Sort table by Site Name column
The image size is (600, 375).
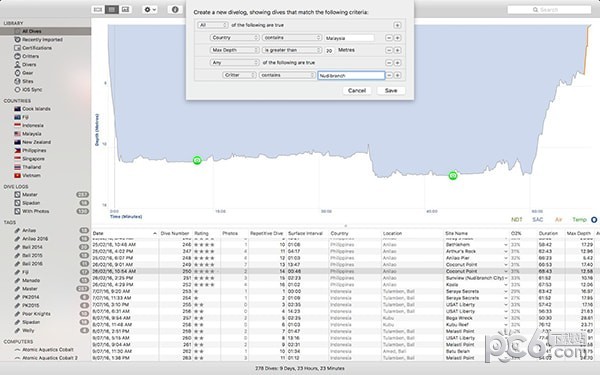[x=456, y=233]
